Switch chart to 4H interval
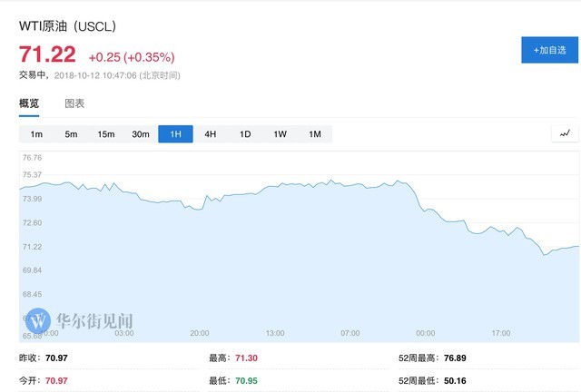This screenshot has height=392, width=581. (211, 134)
